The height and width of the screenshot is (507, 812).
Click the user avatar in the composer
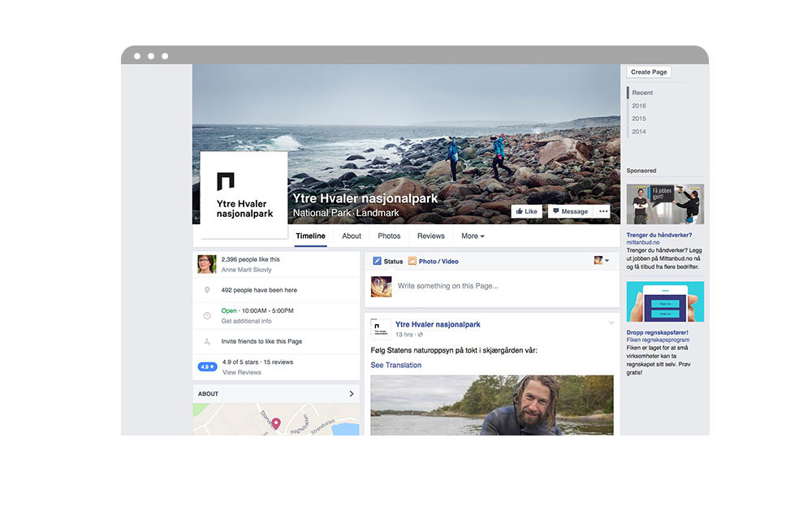381,287
